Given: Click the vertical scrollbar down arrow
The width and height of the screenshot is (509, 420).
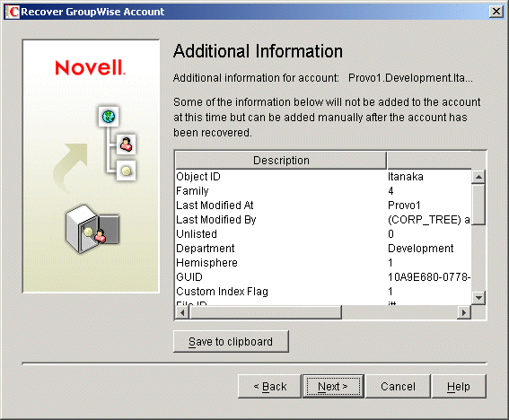Looking at the screenshot, I should (478, 297).
